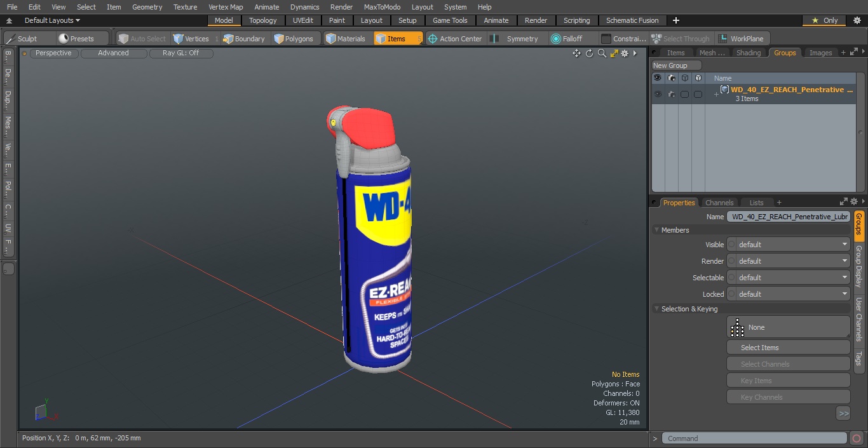Open the Advanced shading dropdown
Image resolution: width=868 pixels, height=448 pixels.
[113, 53]
